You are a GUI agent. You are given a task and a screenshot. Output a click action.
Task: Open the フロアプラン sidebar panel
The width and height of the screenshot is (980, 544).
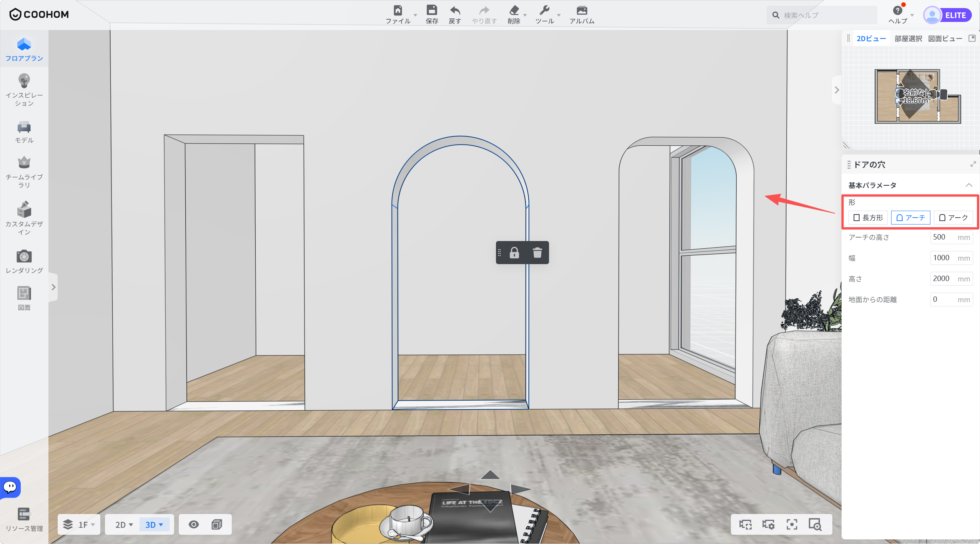coord(24,50)
